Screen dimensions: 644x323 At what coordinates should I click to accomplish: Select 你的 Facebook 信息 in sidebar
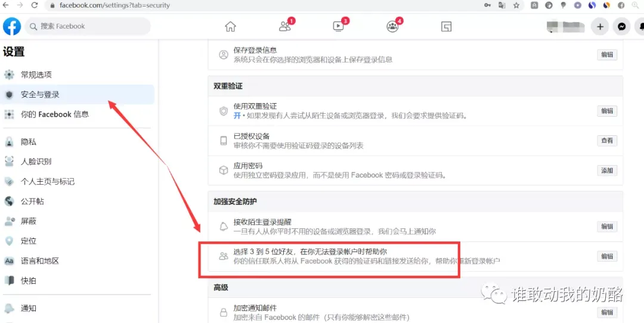pyautogui.click(x=77, y=114)
